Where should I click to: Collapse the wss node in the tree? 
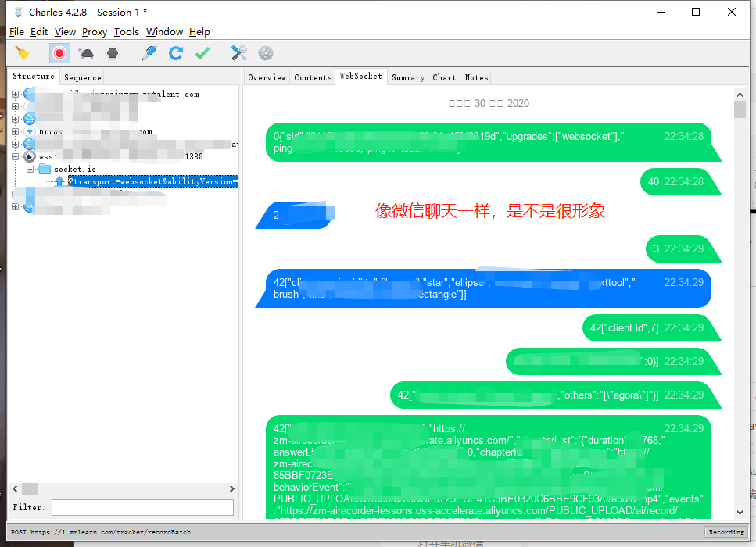(x=16, y=156)
